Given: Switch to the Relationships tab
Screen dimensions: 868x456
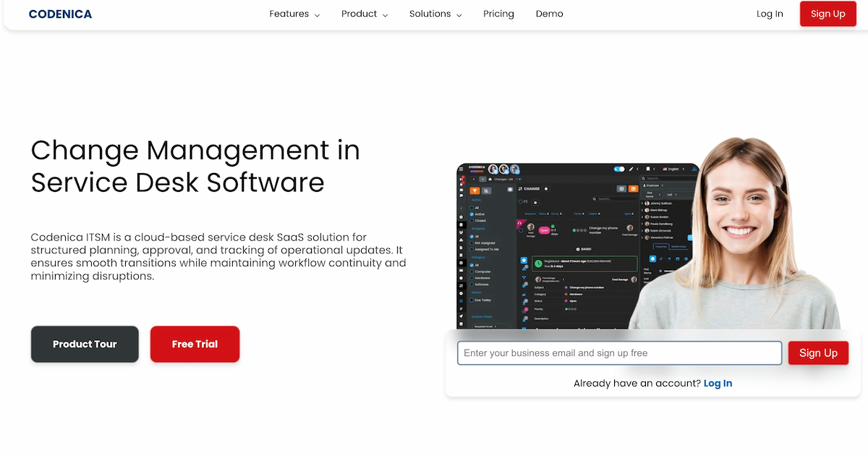Looking at the screenshot, I should click(x=678, y=247).
